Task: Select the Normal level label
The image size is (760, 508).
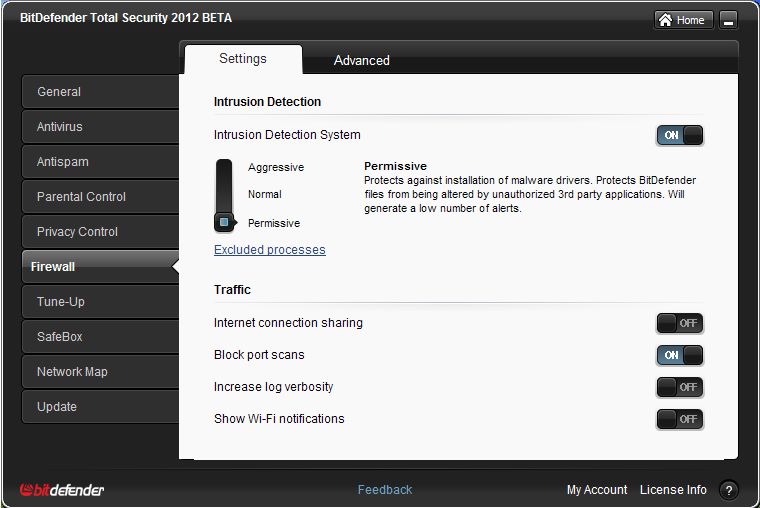Action: (x=265, y=194)
